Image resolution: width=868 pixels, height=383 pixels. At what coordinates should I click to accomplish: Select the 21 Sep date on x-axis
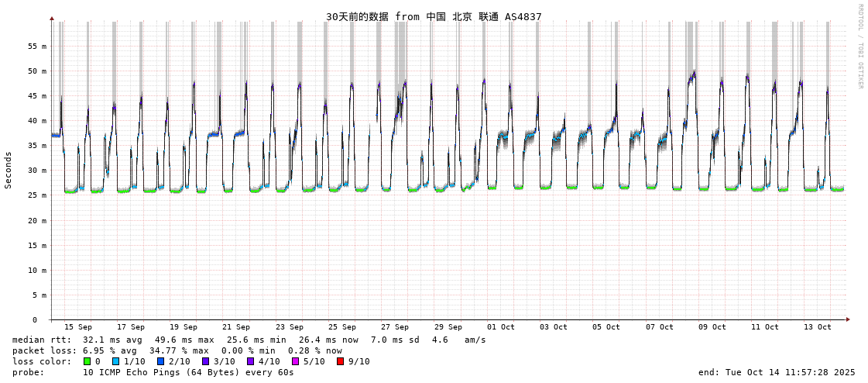pyautogui.click(x=236, y=327)
